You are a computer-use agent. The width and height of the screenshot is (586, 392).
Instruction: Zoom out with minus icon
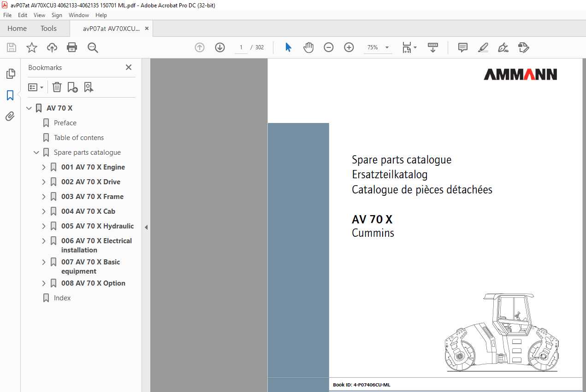coord(329,47)
